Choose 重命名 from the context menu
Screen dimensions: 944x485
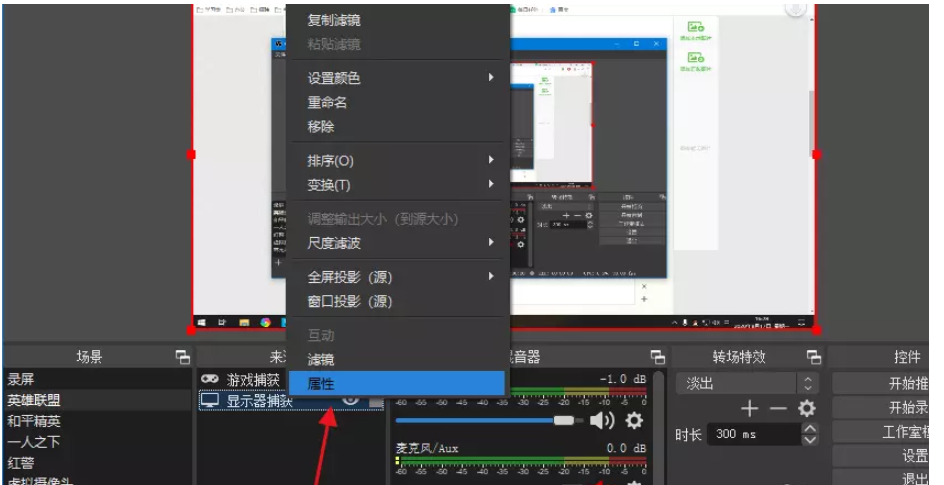(397, 102)
